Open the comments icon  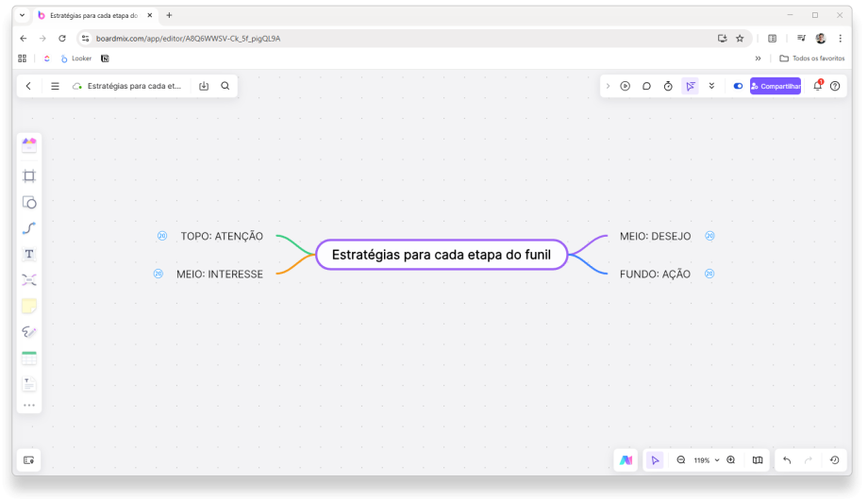pos(646,86)
